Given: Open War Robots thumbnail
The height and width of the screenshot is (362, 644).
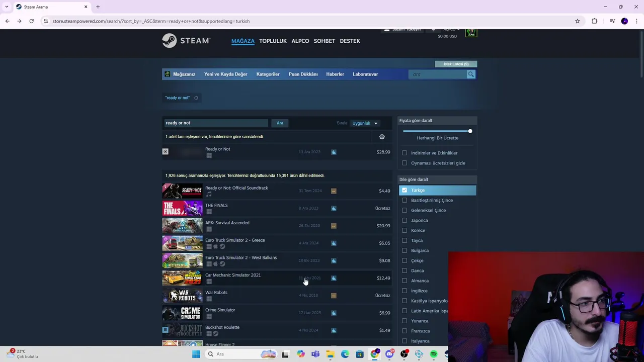Looking at the screenshot, I should [182, 295].
